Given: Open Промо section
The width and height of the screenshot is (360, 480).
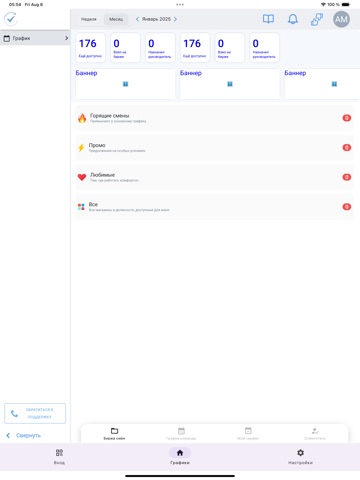Looking at the screenshot, I should (214, 148).
